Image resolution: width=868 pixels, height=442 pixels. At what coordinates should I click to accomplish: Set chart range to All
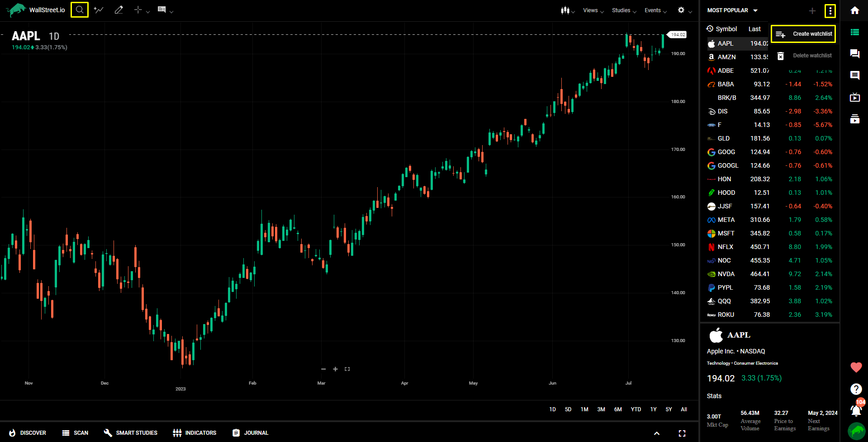pyautogui.click(x=684, y=409)
